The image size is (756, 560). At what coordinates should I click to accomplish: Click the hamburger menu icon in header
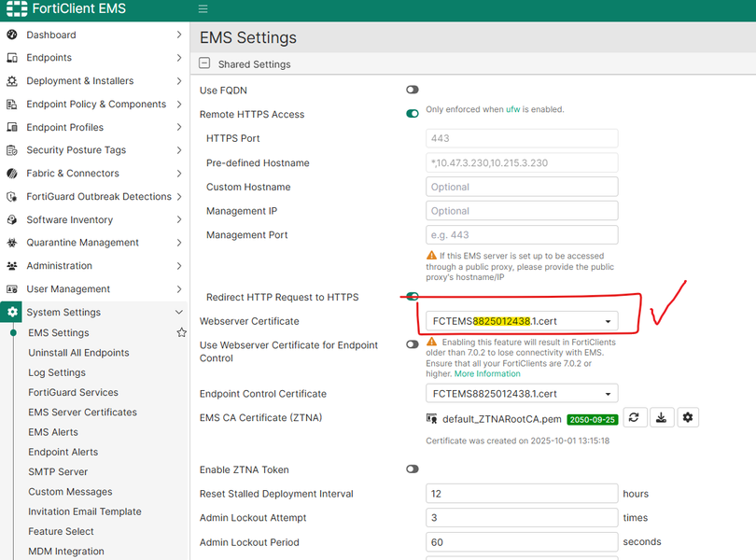pyautogui.click(x=203, y=9)
